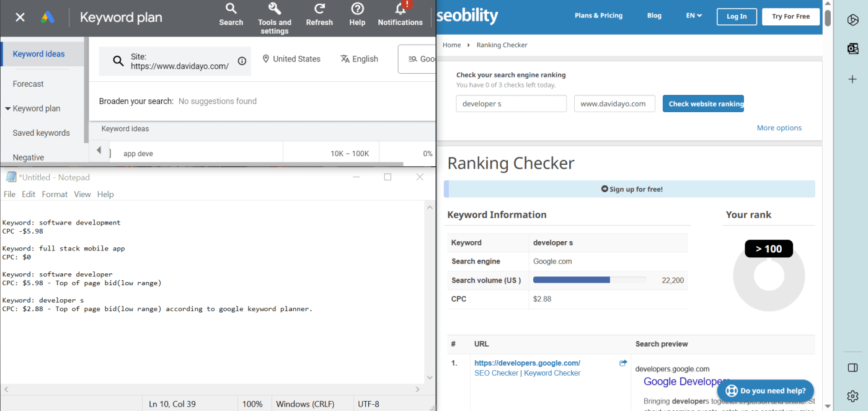
Task: Click the Google Ads logo
Action: tap(49, 17)
